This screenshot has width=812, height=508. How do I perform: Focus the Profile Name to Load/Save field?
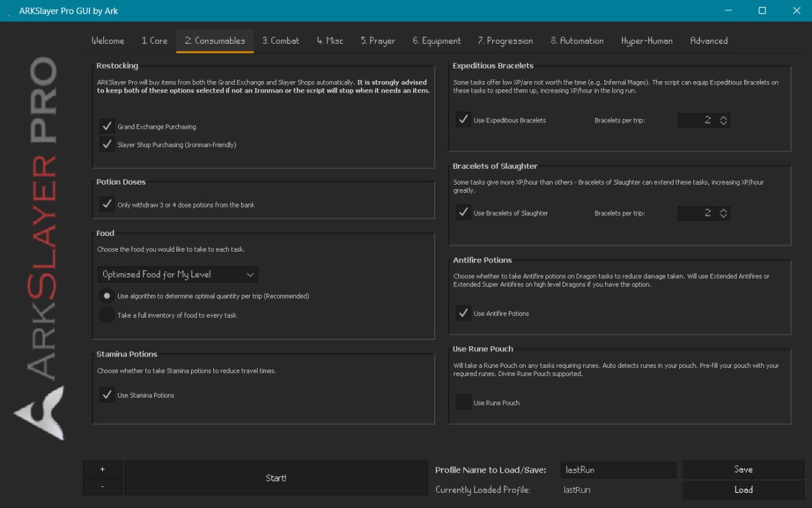point(619,470)
